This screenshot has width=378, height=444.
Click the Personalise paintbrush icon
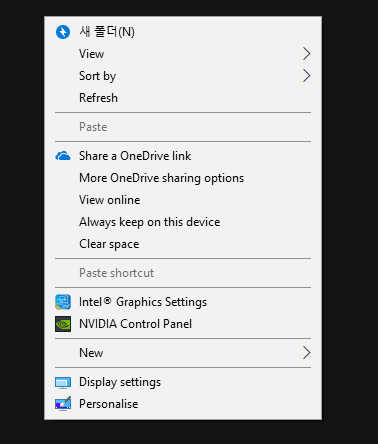pos(63,404)
